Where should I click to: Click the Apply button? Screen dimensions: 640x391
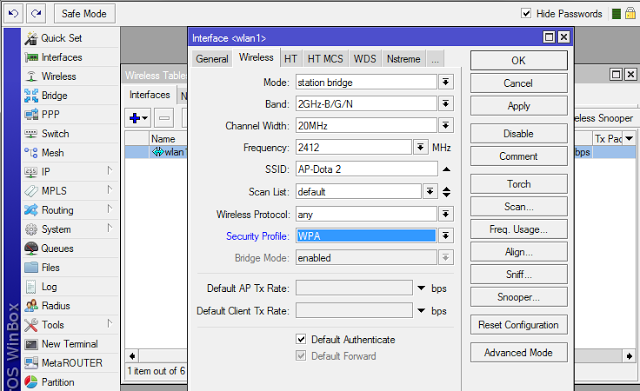[x=518, y=106]
